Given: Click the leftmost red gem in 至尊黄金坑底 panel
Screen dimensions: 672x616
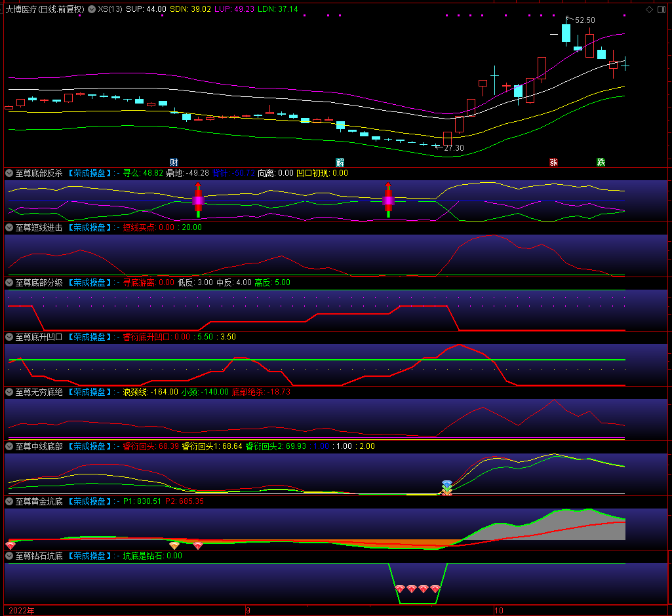Looking at the screenshot, I should pos(10,545).
